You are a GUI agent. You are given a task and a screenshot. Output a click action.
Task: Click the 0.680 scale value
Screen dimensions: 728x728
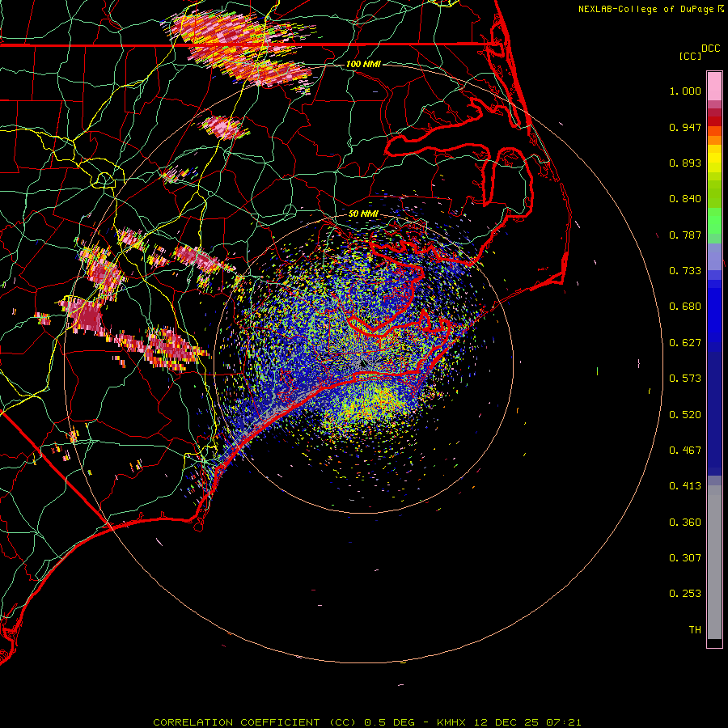(x=685, y=307)
